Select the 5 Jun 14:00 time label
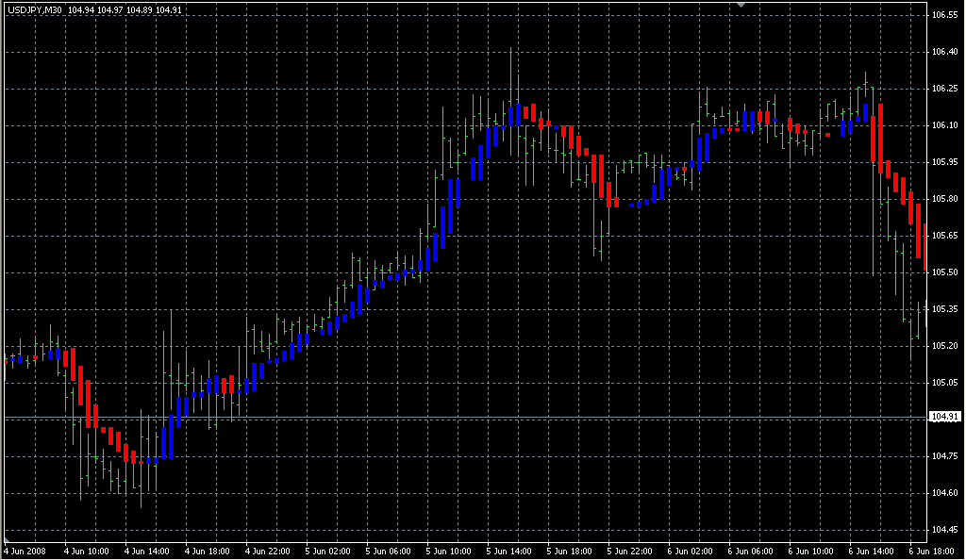The image size is (966, 560). click(511, 551)
